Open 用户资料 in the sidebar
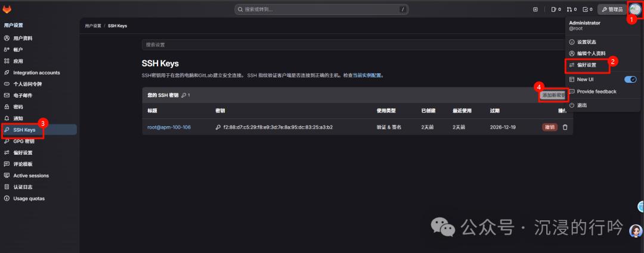 (39, 38)
